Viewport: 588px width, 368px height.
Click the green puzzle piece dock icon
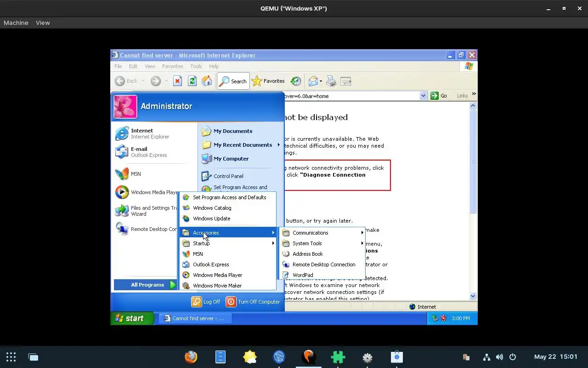point(338,357)
